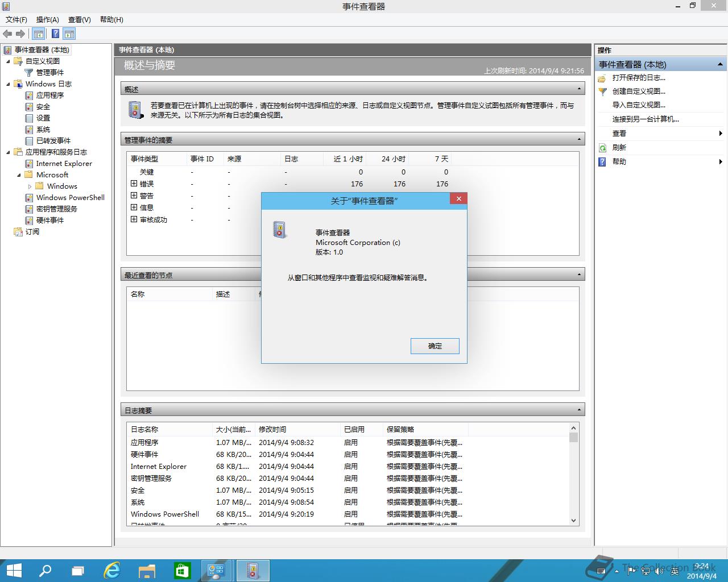The height and width of the screenshot is (582, 728).
Task: Open the 帮助(H) menu
Action: 111,19
